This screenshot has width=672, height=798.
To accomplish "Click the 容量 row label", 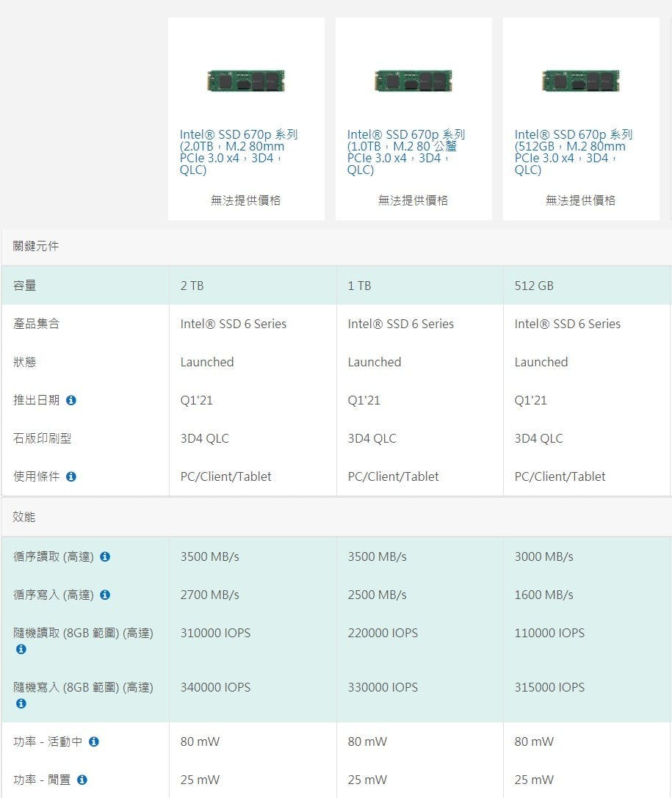I will (25, 286).
